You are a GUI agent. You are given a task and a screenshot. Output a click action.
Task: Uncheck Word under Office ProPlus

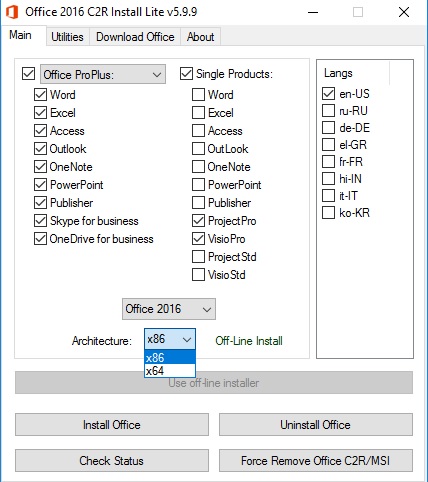click(40, 95)
